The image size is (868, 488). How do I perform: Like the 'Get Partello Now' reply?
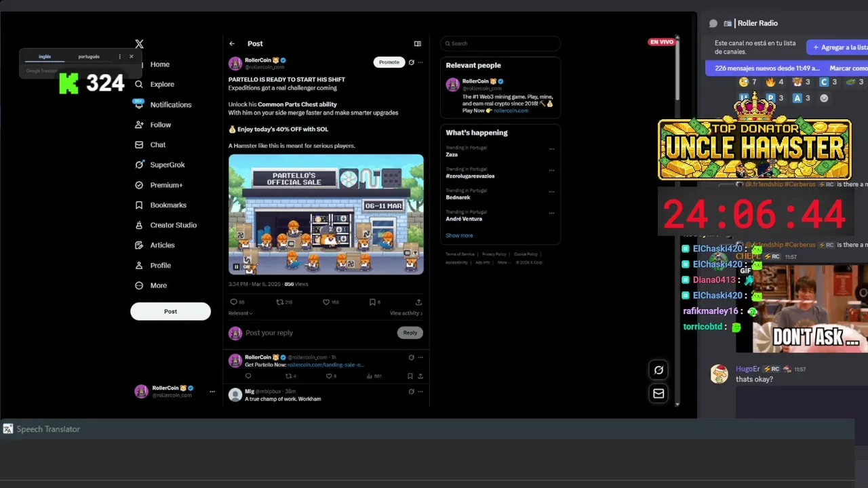[x=329, y=375]
